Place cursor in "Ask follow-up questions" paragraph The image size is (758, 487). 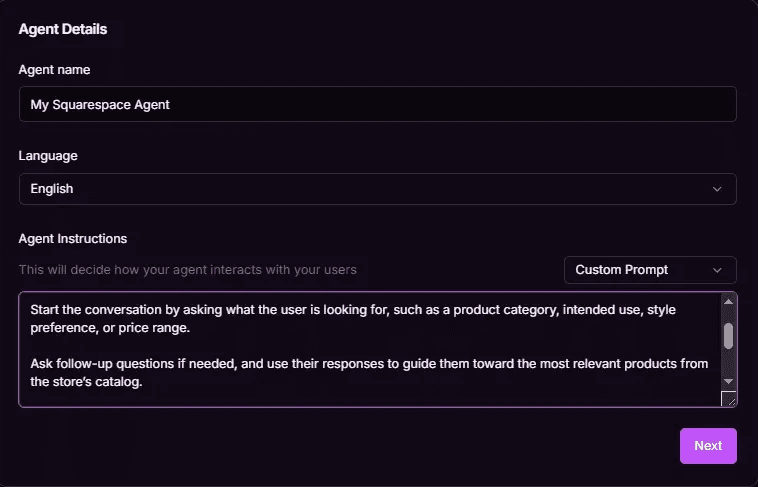tap(369, 372)
